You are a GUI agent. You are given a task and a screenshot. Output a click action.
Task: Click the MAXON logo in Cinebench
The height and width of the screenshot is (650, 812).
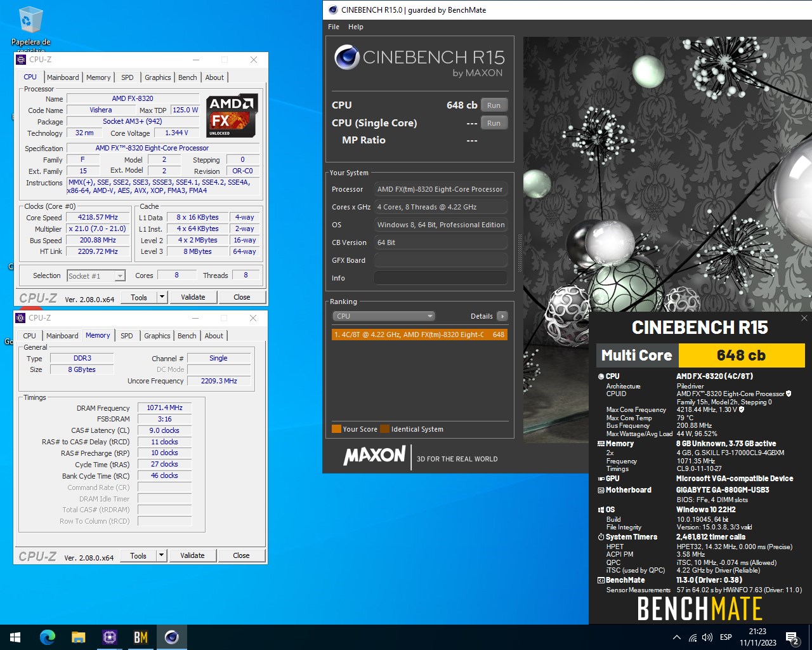tap(374, 455)
